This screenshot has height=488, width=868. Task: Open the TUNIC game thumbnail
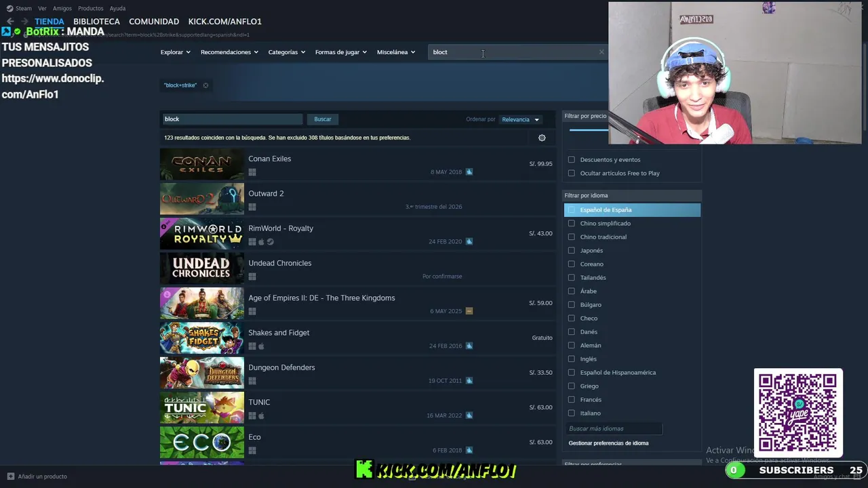202,408
